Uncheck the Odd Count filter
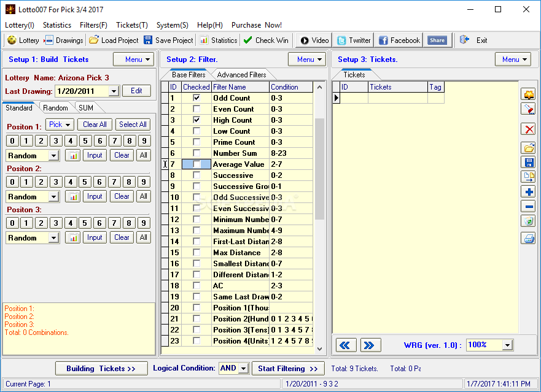Viewport: 541px width, 392px height. (x=197, y=98)
